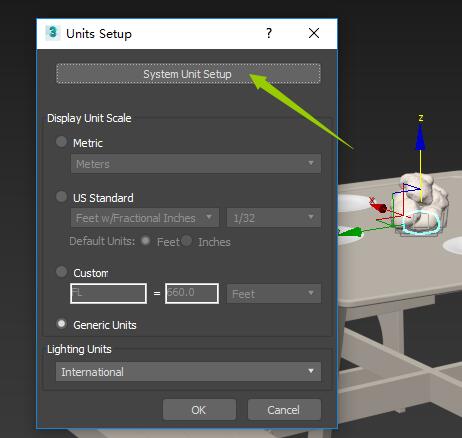Expand the Feet w/Fractional Inches dropdown
This screenshot has width=462, height=438.
coord(145,218)
